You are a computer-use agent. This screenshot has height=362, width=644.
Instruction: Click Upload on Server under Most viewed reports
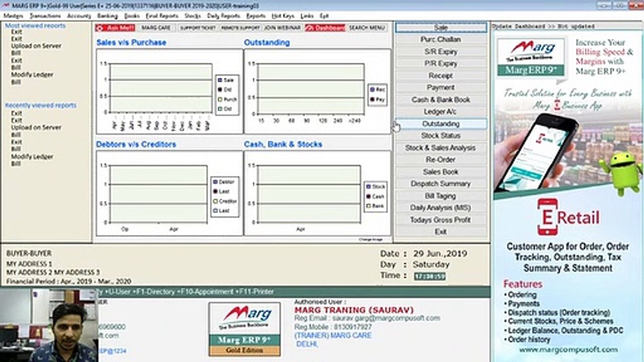[36, 46]
